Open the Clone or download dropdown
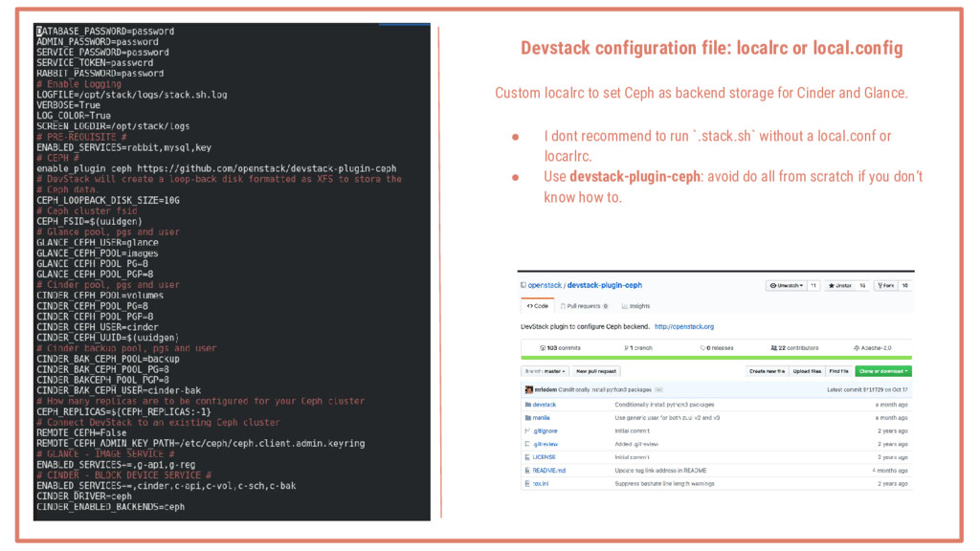This screenshot has height=551, width=980. [x=883, y=371]
